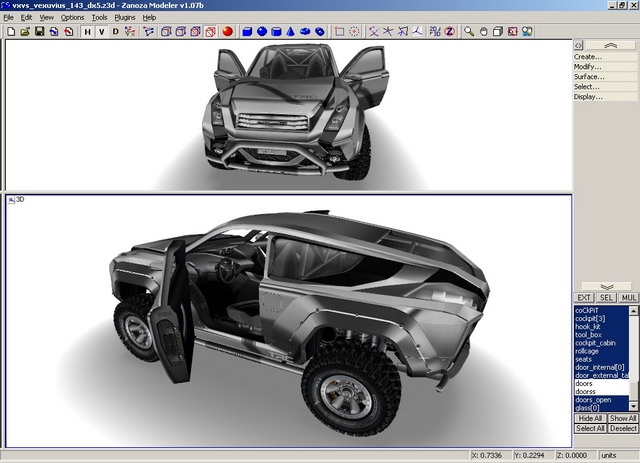Image resolution: width=640 pixels, height=463 pixels.
Task: Select the hand pan tool
Action: pos(484,31)
